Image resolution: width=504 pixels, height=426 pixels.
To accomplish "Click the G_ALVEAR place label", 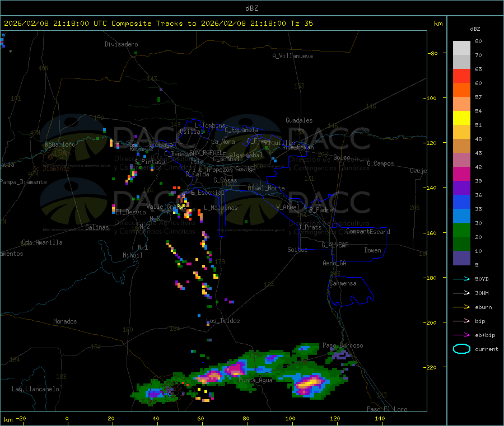I will [x=335, y=245].
